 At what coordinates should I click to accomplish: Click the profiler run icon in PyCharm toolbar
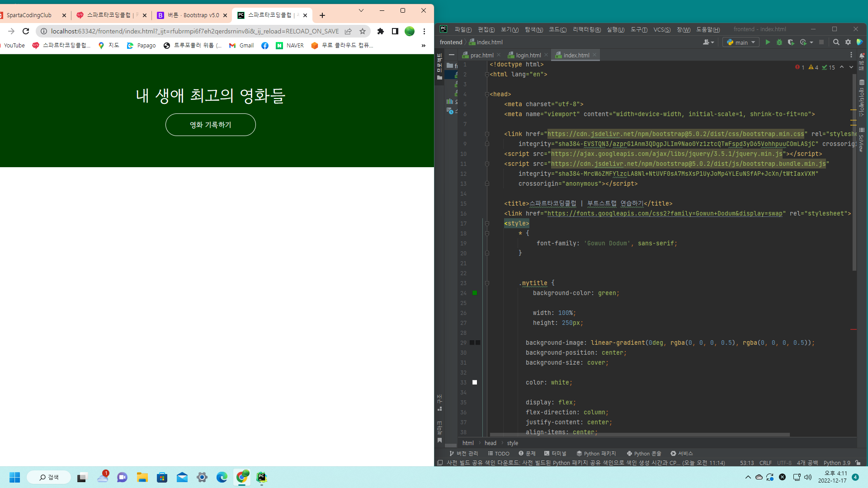pyautogui.click(x=803, y=42)
